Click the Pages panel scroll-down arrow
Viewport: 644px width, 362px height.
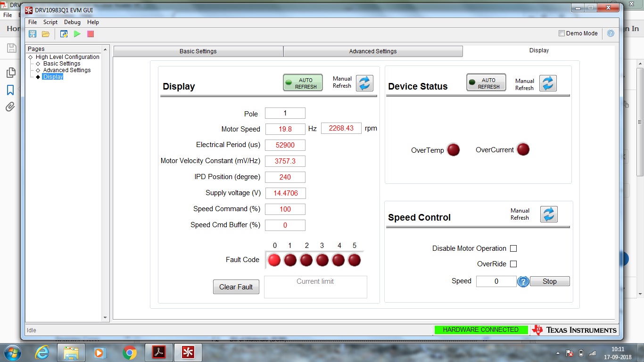pos(105,318)
